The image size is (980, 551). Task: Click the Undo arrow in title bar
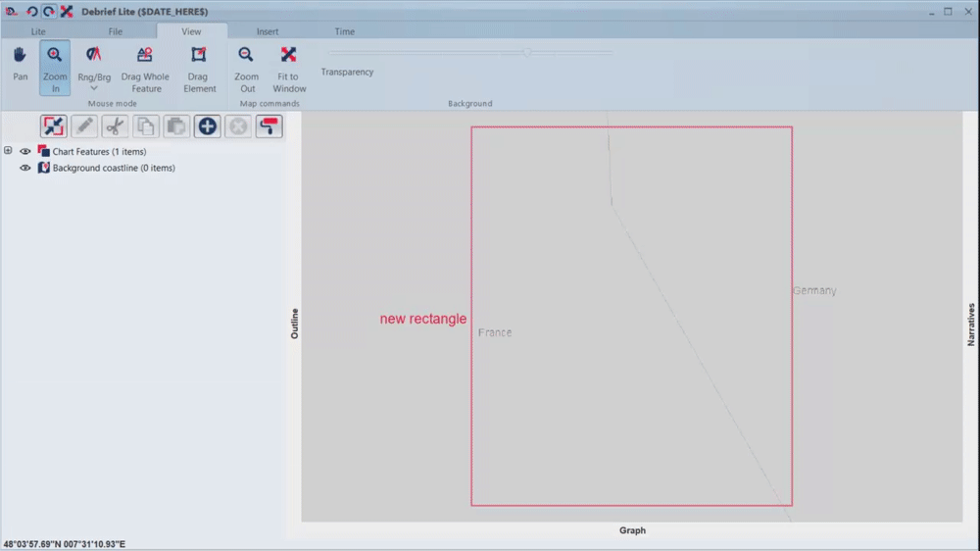[x=31, y=11]
